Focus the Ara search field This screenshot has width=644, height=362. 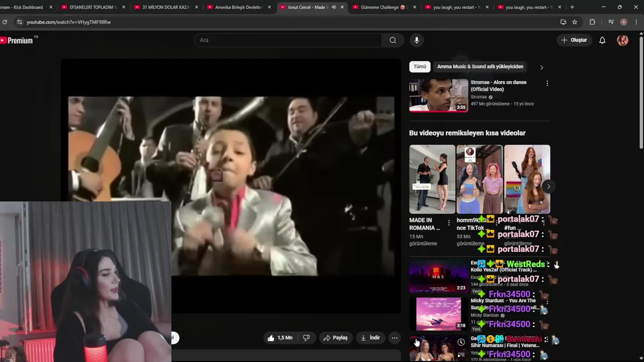(x=288, y=40)
